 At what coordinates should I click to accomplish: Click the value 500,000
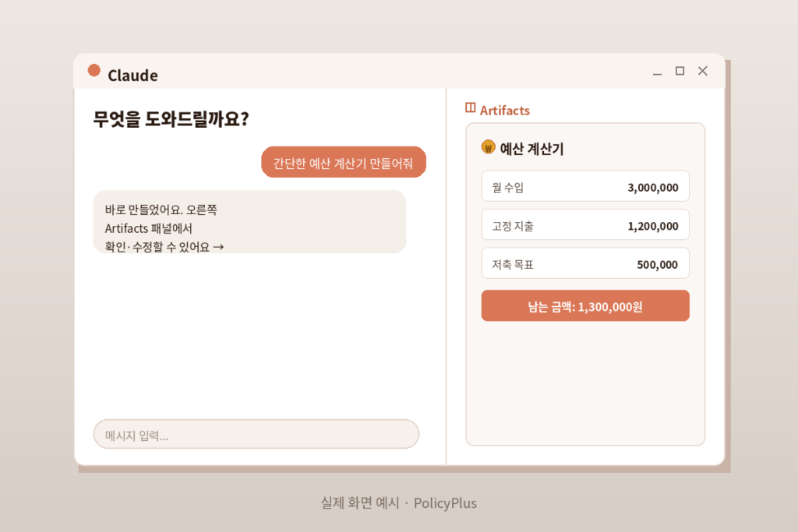(658, 265)
